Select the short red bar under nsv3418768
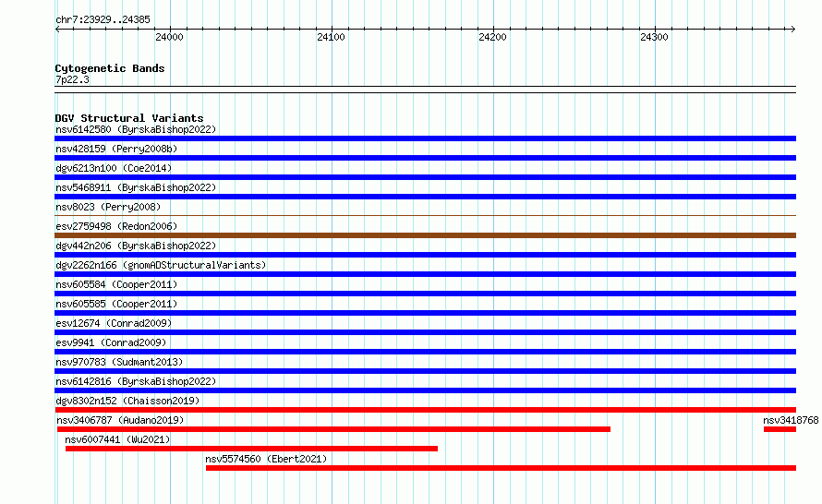822x504 pixels. 780,429
